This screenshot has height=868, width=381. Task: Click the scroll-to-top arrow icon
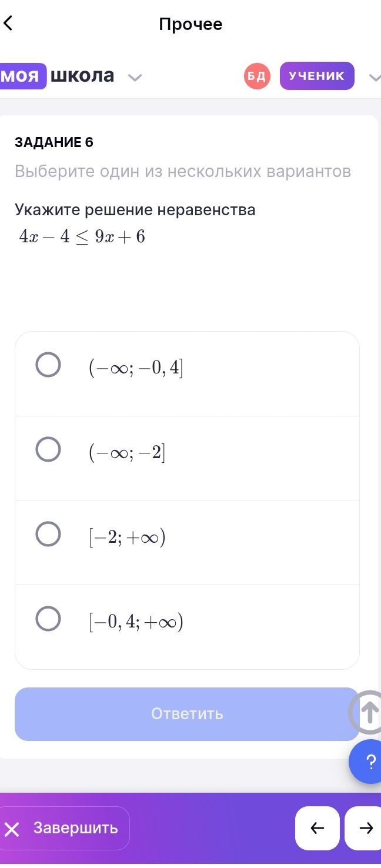click(x=367, y=712)
